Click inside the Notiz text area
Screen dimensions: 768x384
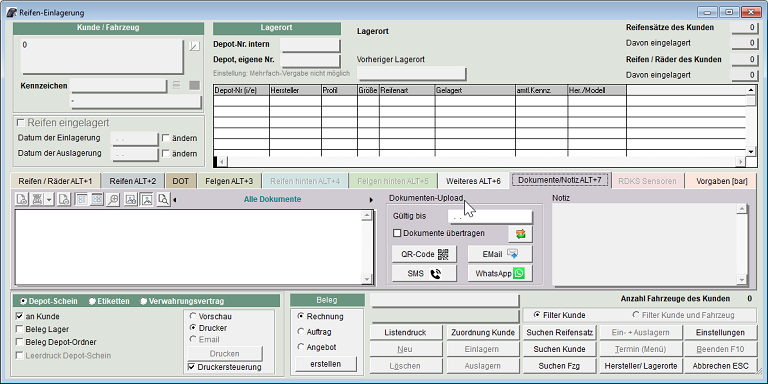click(x=644, y=244)
